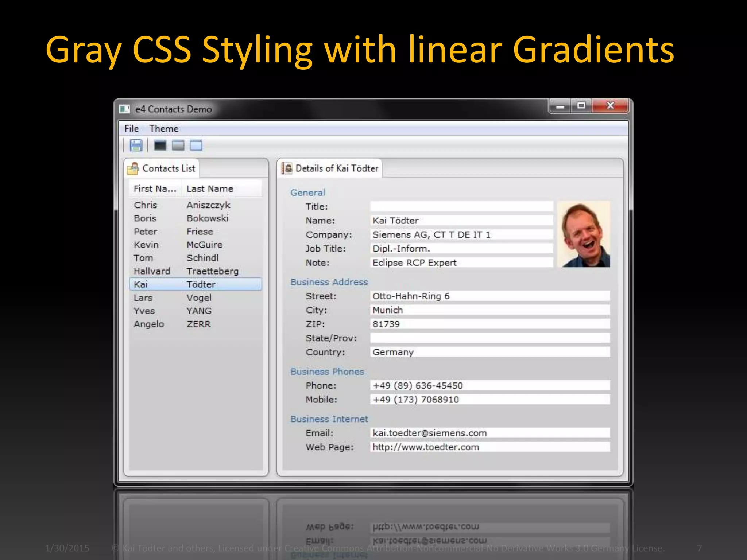Click the Details tab contact icon
747x560 pixels.
click(x=287, y=168)
